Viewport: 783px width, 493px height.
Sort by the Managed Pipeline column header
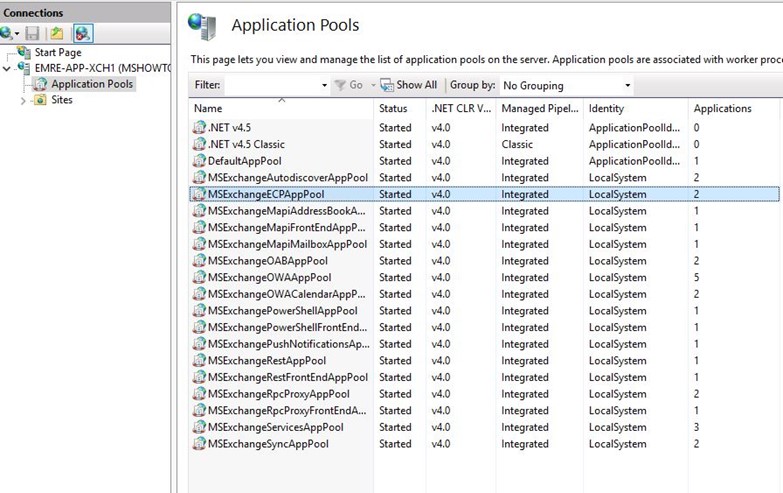coord(539,108)
